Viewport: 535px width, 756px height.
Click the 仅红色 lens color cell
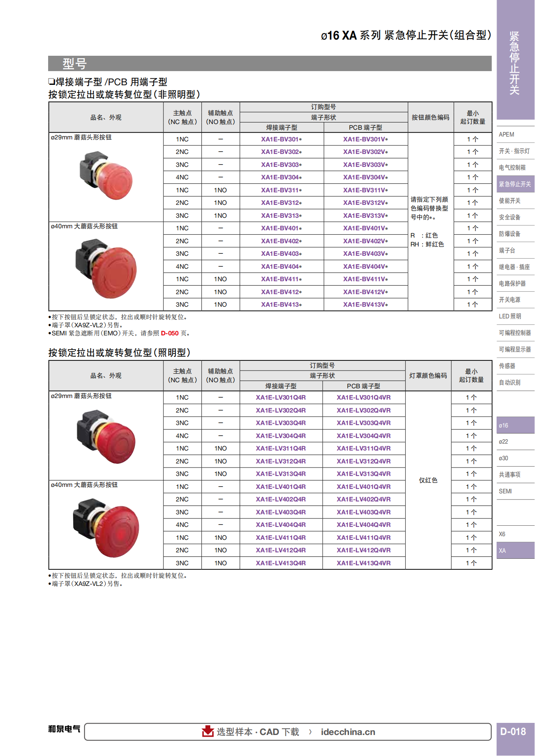pos(428,480)
